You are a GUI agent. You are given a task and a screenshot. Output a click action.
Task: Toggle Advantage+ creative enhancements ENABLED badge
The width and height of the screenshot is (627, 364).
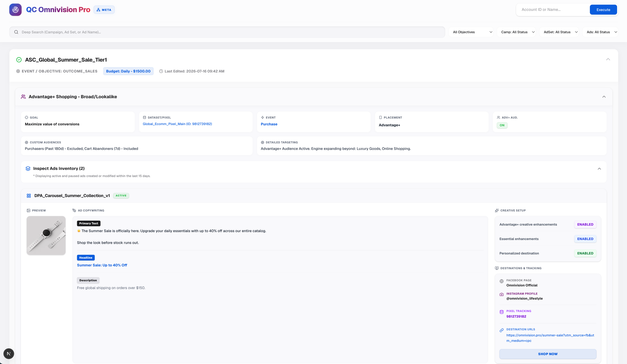point(585,224)
